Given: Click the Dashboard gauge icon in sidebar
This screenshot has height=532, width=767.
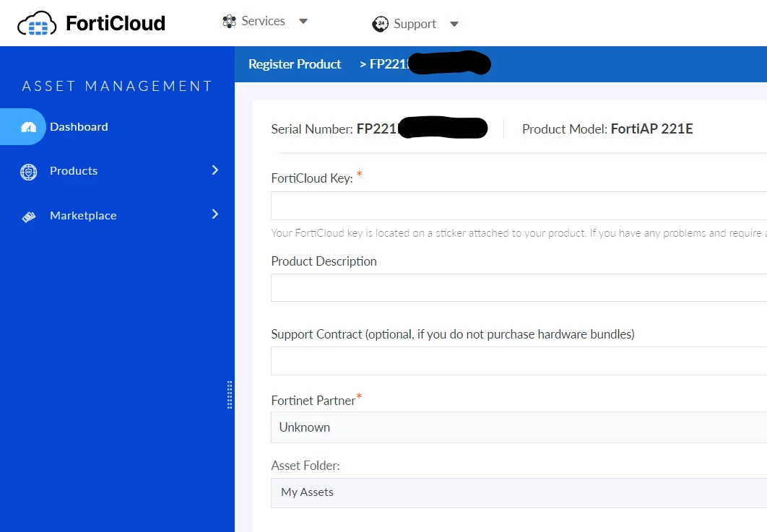Looking at the screenshot, I should click(x=28, y=127).
